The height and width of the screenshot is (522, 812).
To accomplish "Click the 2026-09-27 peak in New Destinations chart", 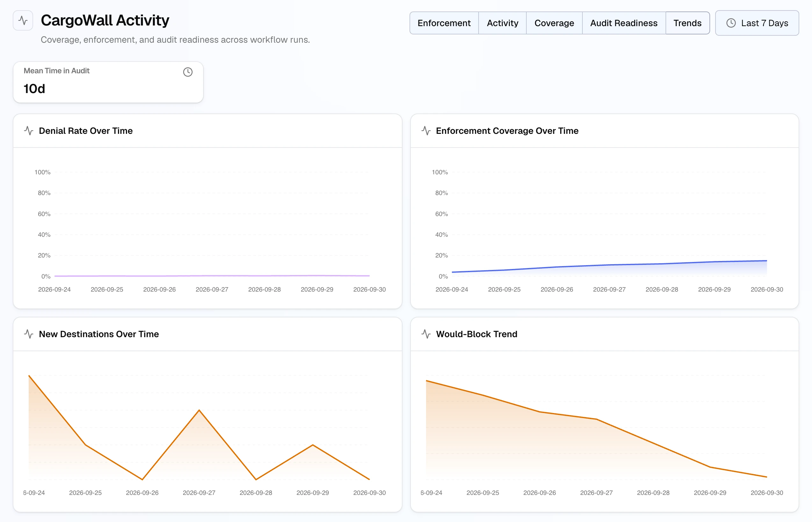I will [199, 410].
